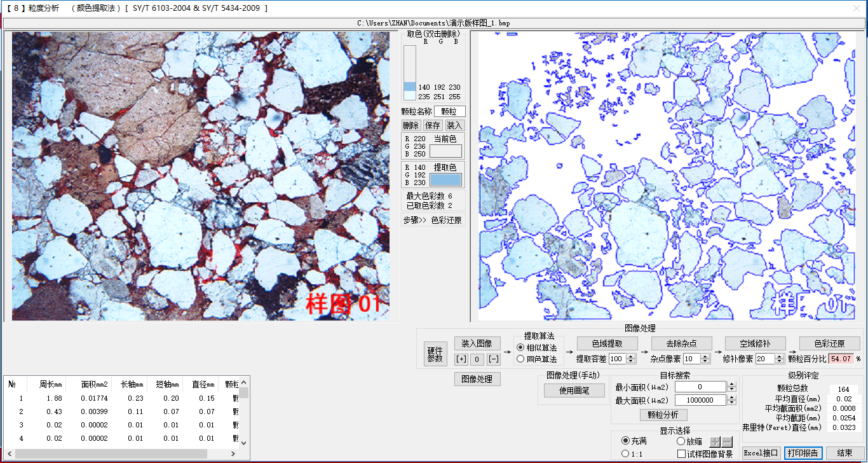The width and height of the screenshot is (868, 463).
Task: Increase the 提取容差 value with spinner
Action: pos(631,356)
